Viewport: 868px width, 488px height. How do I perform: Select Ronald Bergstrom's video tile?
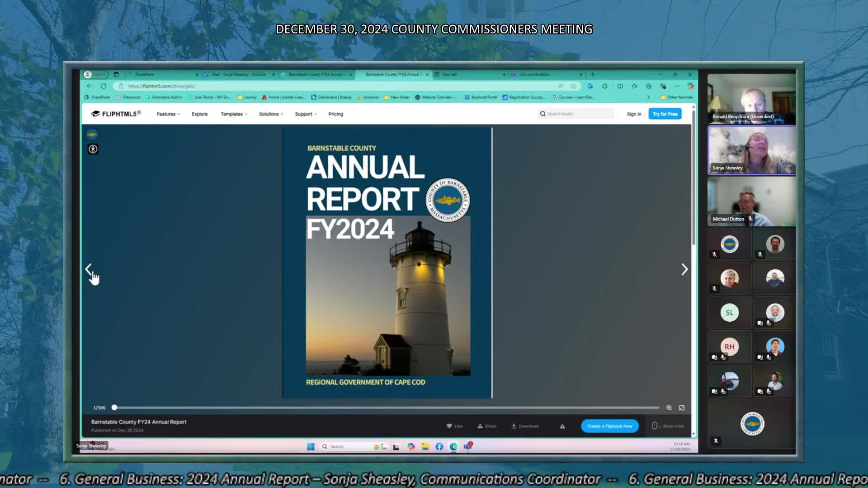coord(751,99)
